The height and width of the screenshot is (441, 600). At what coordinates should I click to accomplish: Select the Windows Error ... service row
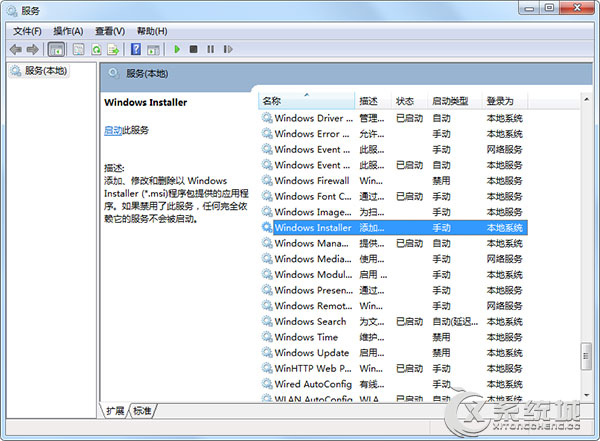click(393, 134)
